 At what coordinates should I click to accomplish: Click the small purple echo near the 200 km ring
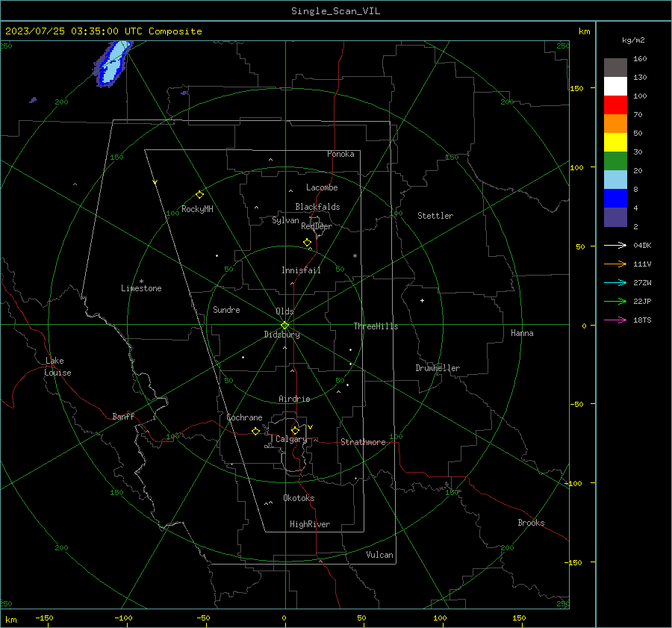click(33, 100)
